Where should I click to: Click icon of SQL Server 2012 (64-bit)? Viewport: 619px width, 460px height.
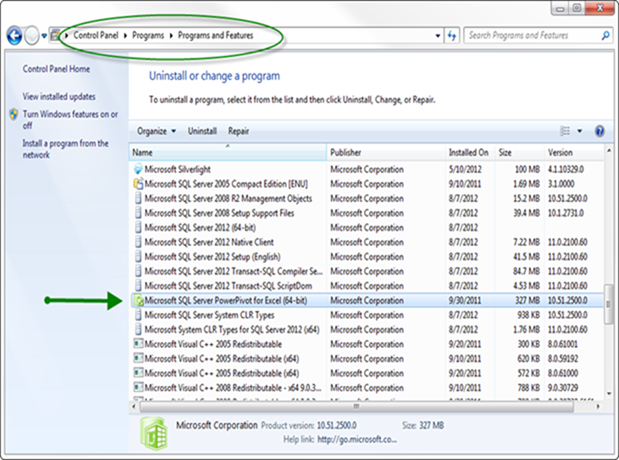[x=138, y=228]
